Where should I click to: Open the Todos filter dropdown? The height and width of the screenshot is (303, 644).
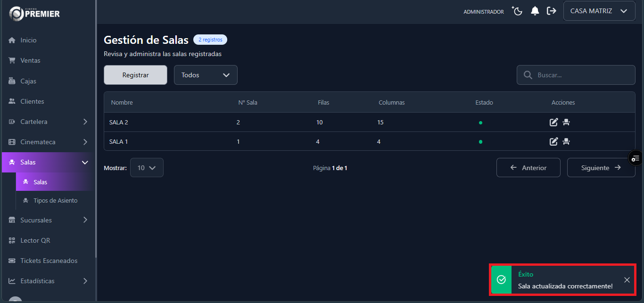pyautogui.click(x=206, y=75)
